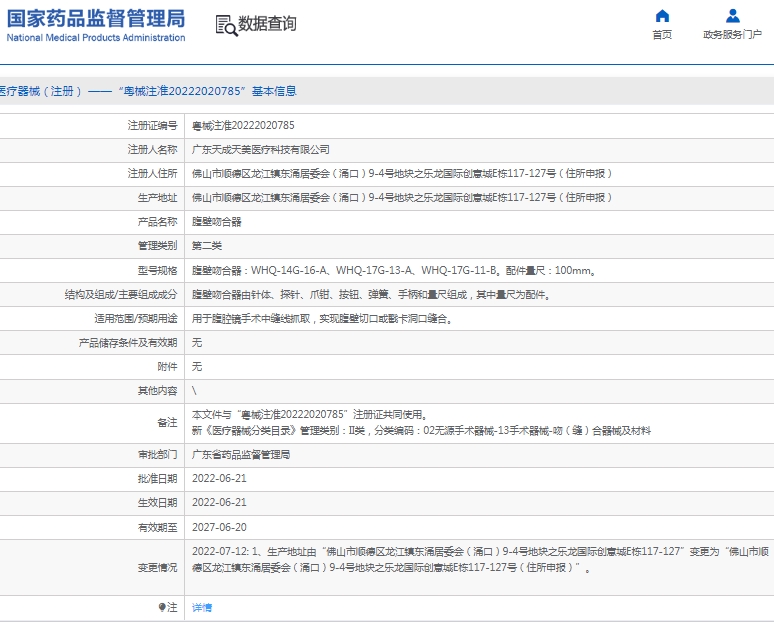Click the 附件 row label

[x=167, y=366]
